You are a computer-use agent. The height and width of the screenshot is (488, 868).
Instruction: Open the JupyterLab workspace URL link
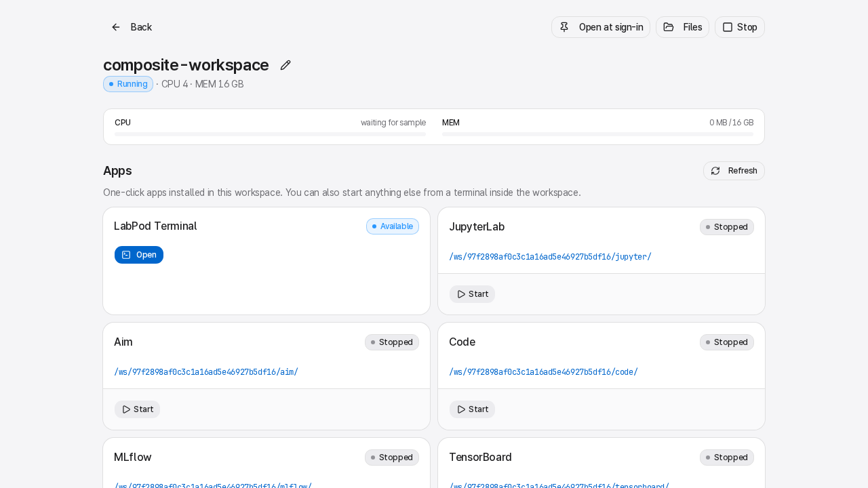[550, 257]
